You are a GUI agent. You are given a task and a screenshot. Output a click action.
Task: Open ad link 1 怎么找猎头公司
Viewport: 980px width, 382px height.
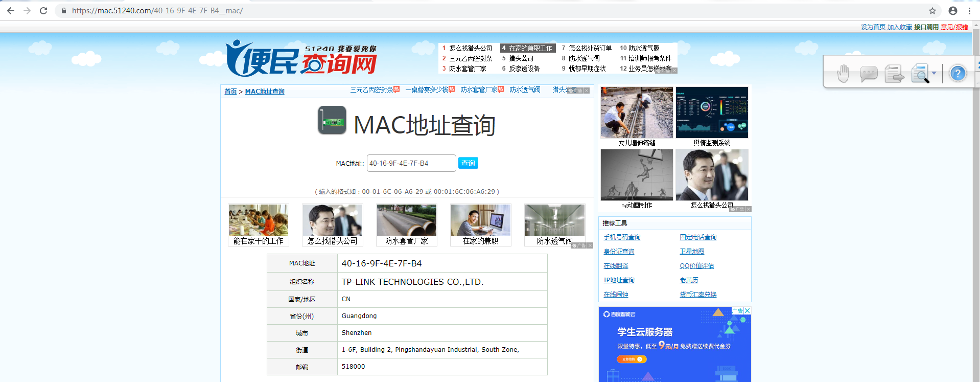[x=471, y=48]
